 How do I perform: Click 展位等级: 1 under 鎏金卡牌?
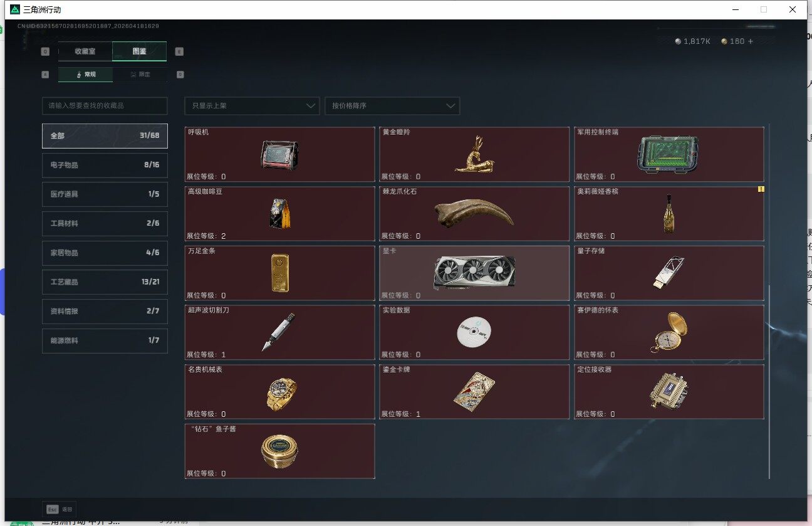point(401,414)
